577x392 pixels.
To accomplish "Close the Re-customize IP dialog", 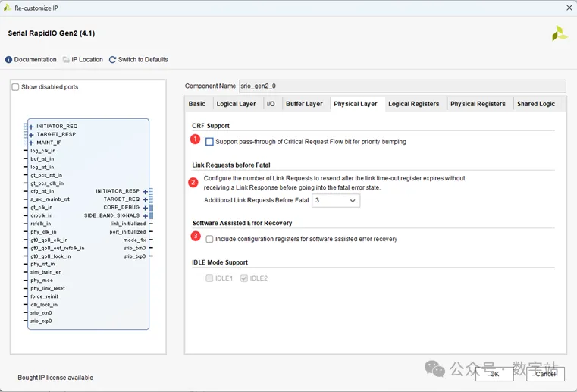I will tap(569, 8).
